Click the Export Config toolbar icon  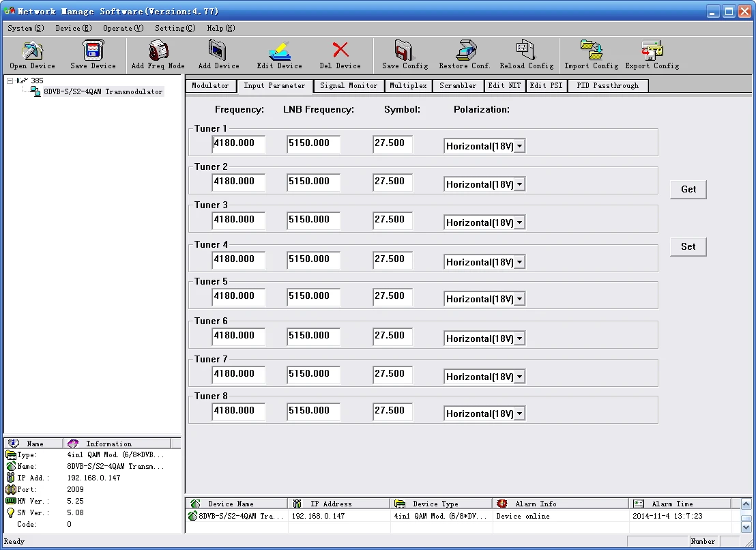point(652,52)
